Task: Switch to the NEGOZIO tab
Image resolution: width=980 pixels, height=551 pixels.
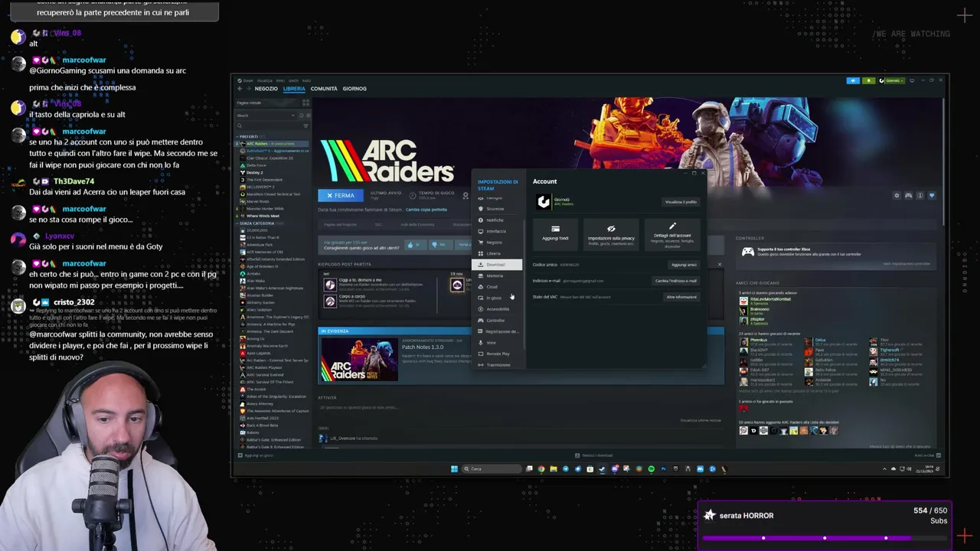Action: click(266, 89)
